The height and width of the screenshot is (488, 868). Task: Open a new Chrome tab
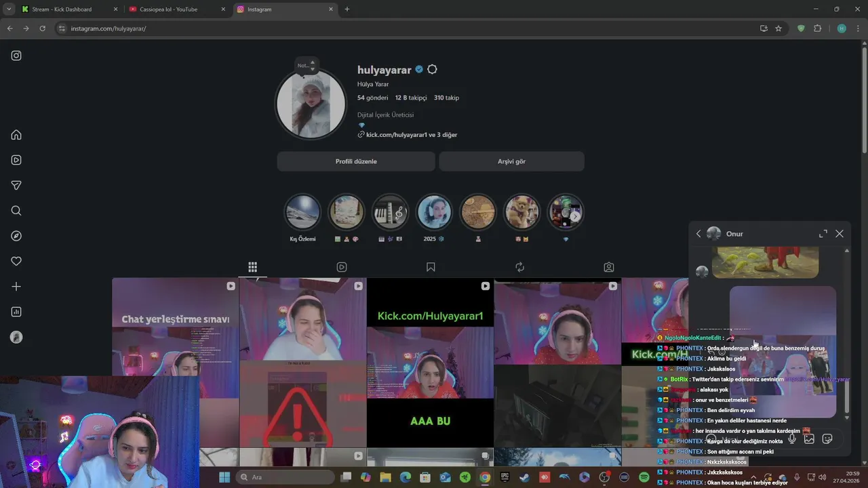pyautogui.click(x=347, y=9)
